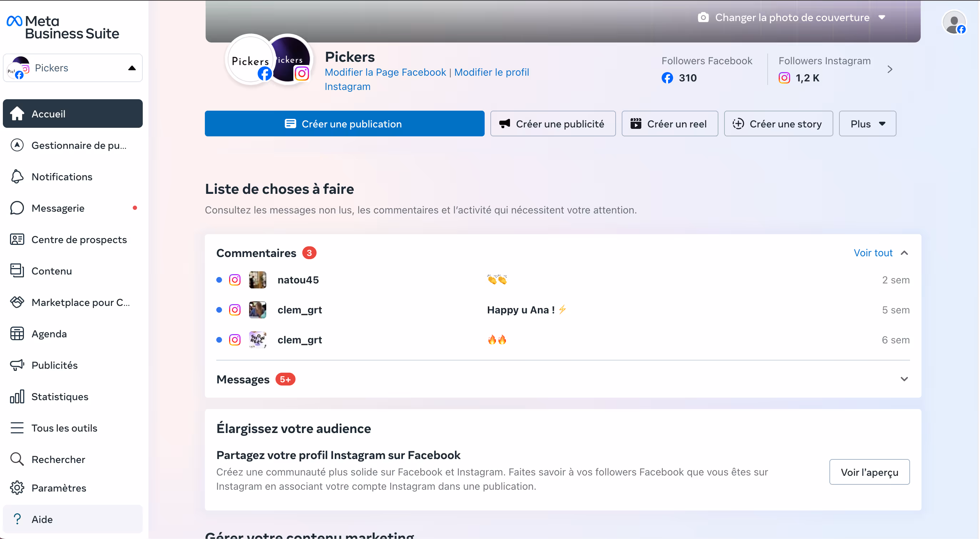This screenshot has width=980, height=539.
Task: Click Créer une story button
Action: (778, 124)
